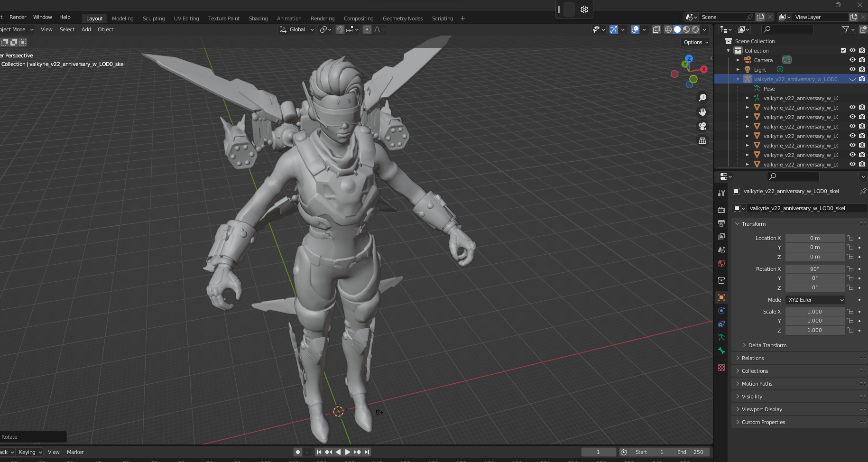The width and height of the screenshot is (868, 462).
Task: Open the Texture properties tab
Action: tap(721, 368)
